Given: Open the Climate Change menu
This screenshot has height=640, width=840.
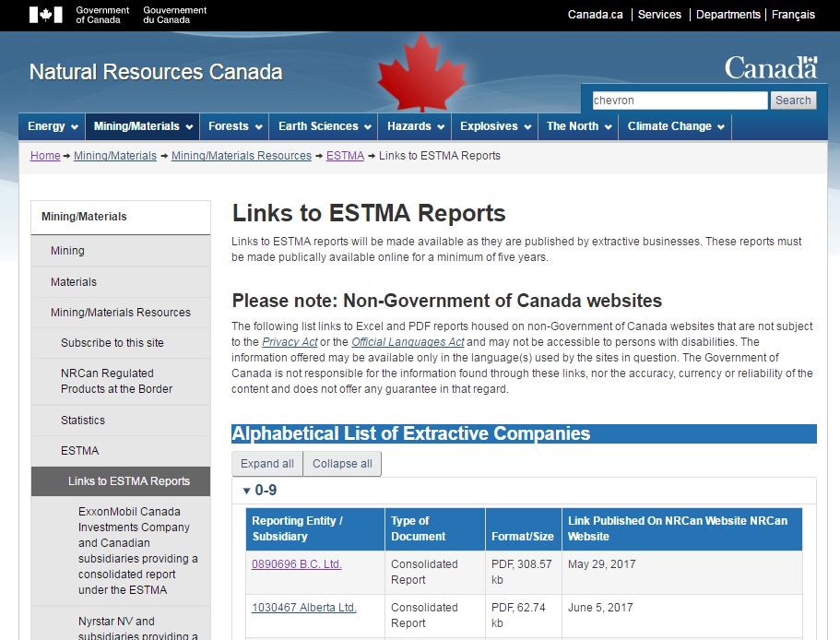Looking at the screenshot, I should tap(675, 126).
